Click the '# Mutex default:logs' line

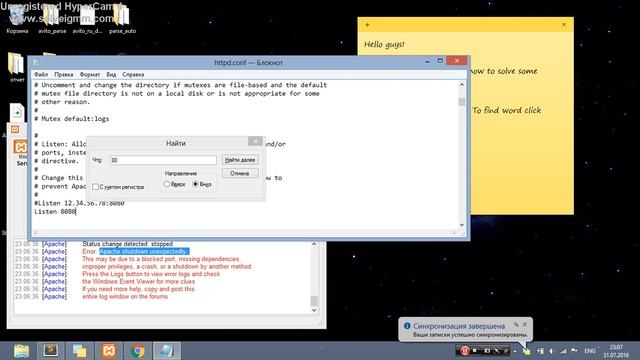[72, 119]
